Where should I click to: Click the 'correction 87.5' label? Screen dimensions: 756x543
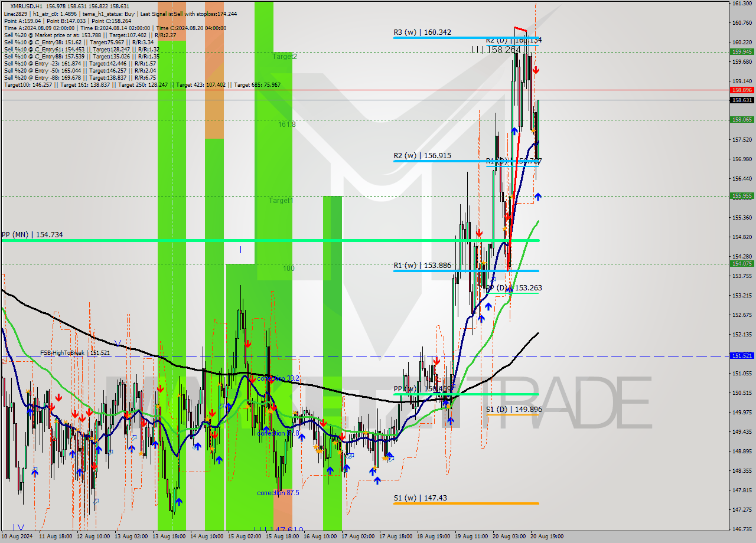click(278, 493)
